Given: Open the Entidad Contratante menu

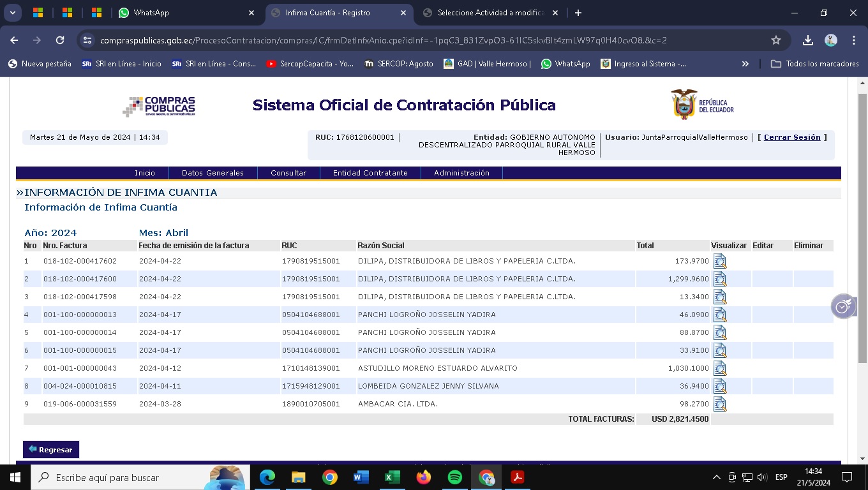Looking at the screenshot, I should tap(370, 173).
